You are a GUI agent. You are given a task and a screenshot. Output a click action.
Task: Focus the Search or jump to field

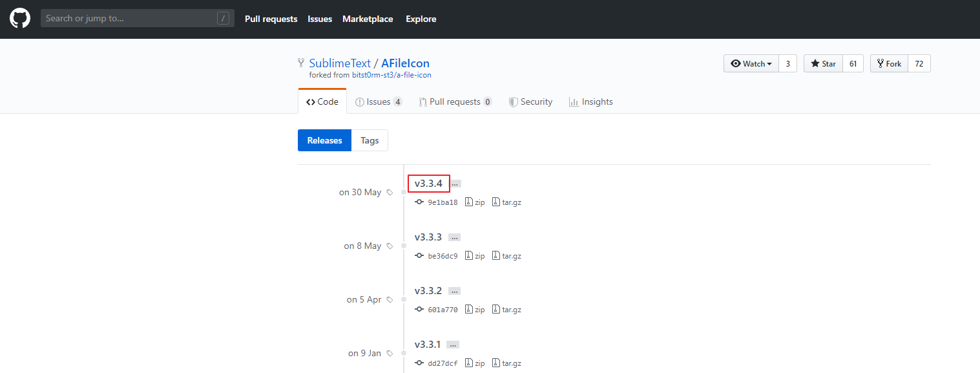[129, 17]
